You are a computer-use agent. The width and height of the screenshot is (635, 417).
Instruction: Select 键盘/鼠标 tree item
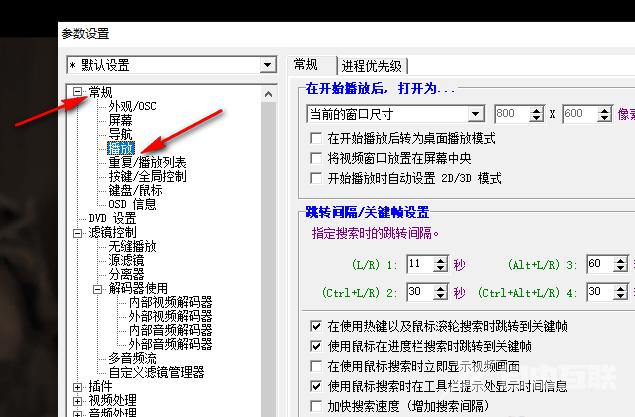[x=135, y=190]
